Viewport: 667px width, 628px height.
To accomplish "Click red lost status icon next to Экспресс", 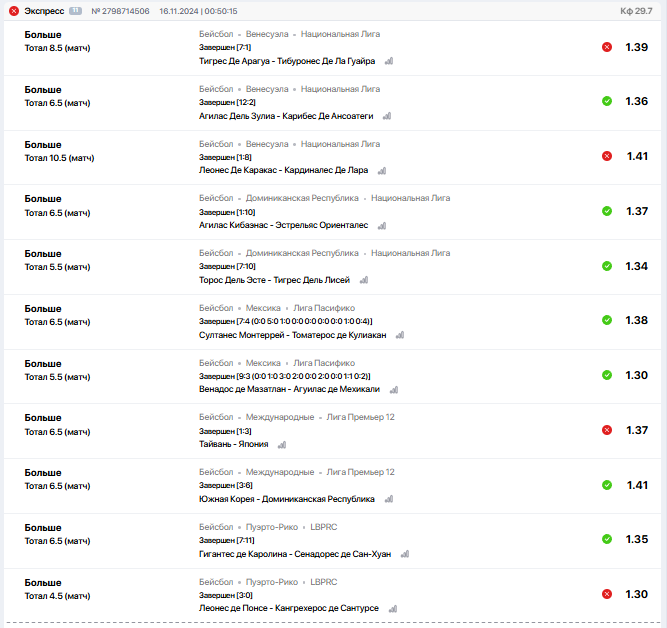I will pyautogui.click(x=14, y=11).
